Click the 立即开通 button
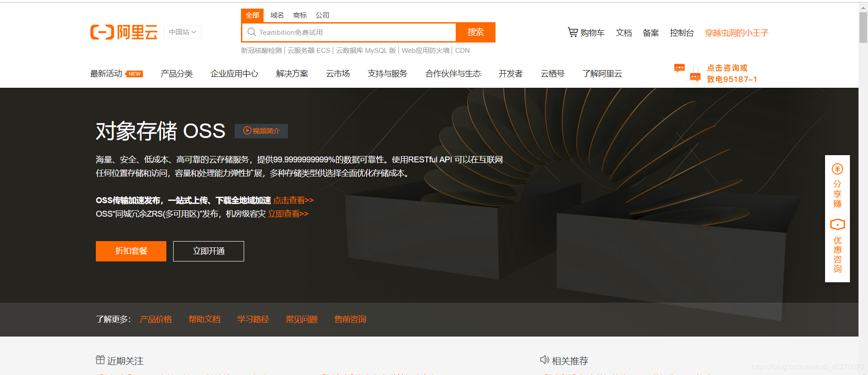The height and width of the screenshot is (375, 868). point(208,251)
